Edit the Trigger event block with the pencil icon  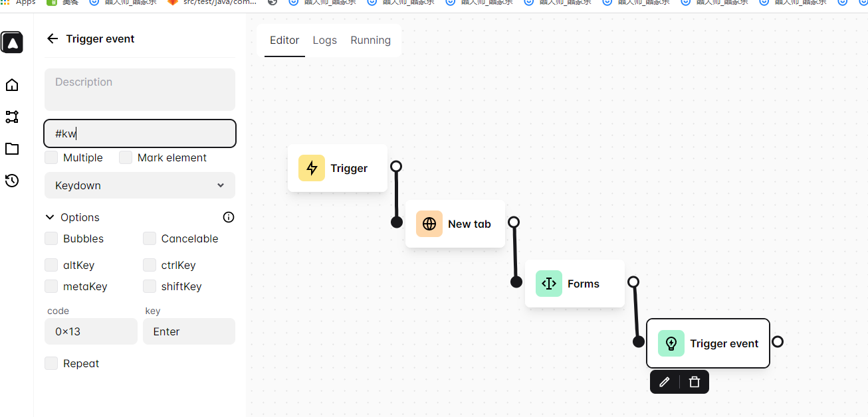(x=664, y=382)
